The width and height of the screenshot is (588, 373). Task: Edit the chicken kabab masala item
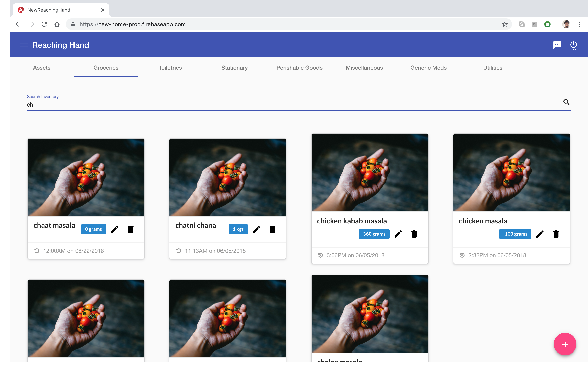398,234
